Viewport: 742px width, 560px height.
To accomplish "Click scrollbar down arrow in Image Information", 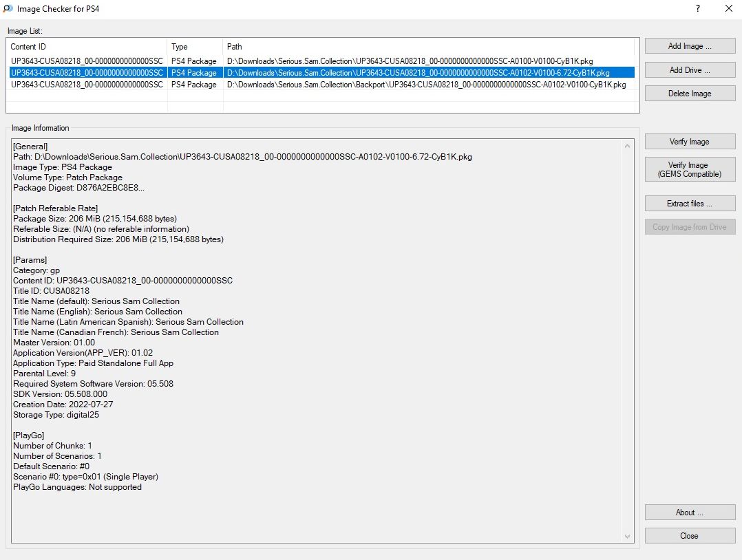I will pos(627,537).
